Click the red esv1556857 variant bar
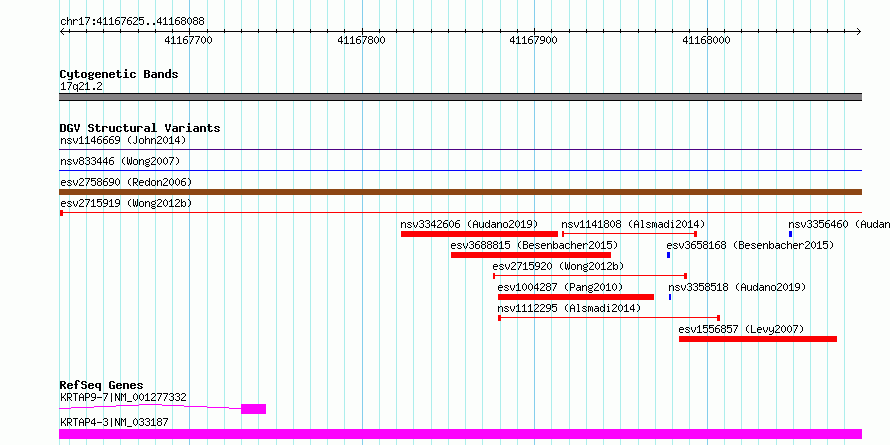Screen dimensions: 890x445 coord(758,339)
